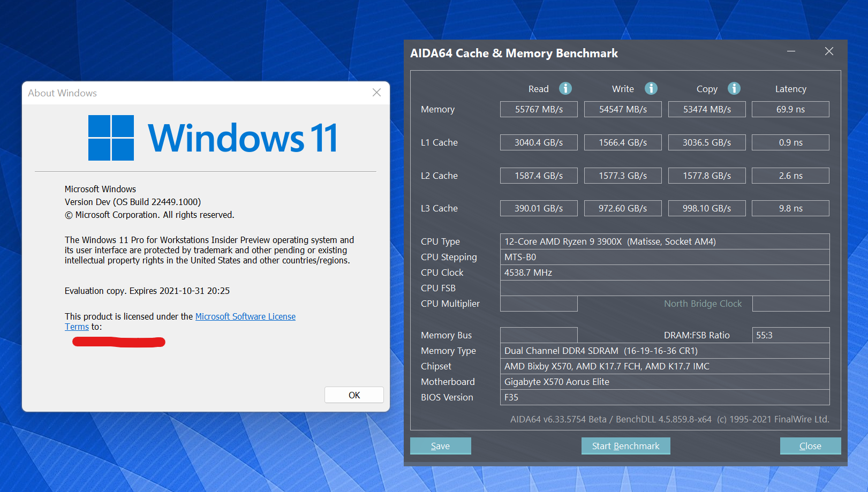The width and height of the screenshot is (868, 492).
Task: Click the Read column header text
Action: (x=538, y=89)
